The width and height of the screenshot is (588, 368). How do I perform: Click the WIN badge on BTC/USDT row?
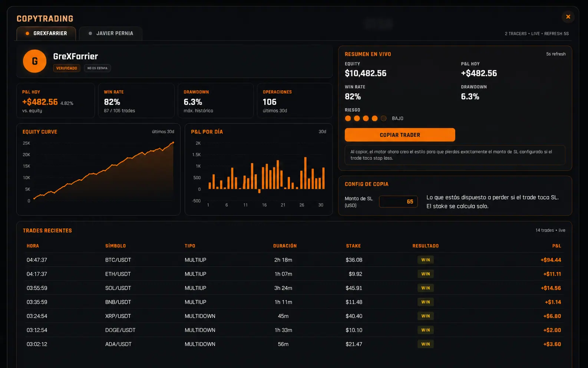pos(425,260)
